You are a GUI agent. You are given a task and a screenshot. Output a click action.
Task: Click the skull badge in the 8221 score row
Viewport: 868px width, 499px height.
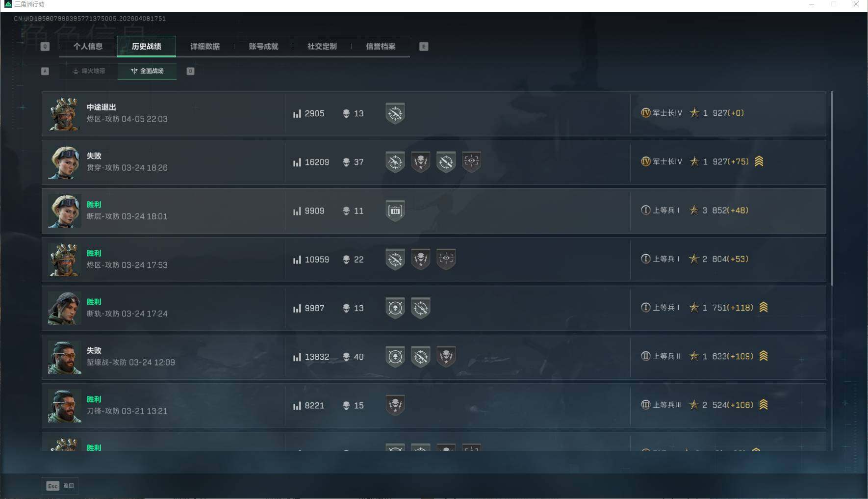coord(395,405)
